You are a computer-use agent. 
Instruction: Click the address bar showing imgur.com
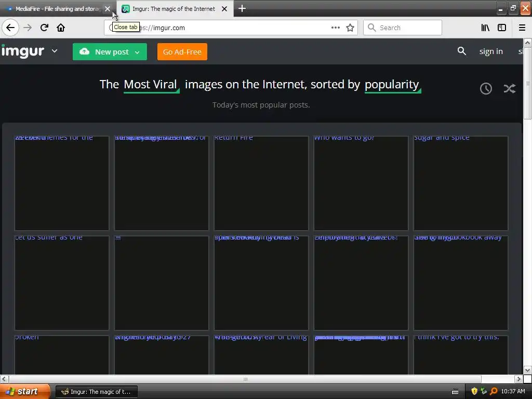tap(231, 28)
